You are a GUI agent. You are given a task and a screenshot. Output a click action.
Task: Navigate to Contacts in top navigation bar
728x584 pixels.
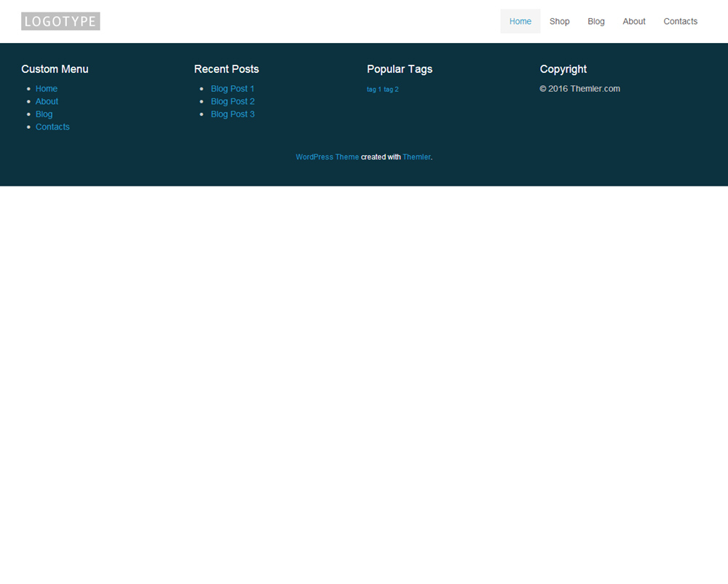point(680,21)
